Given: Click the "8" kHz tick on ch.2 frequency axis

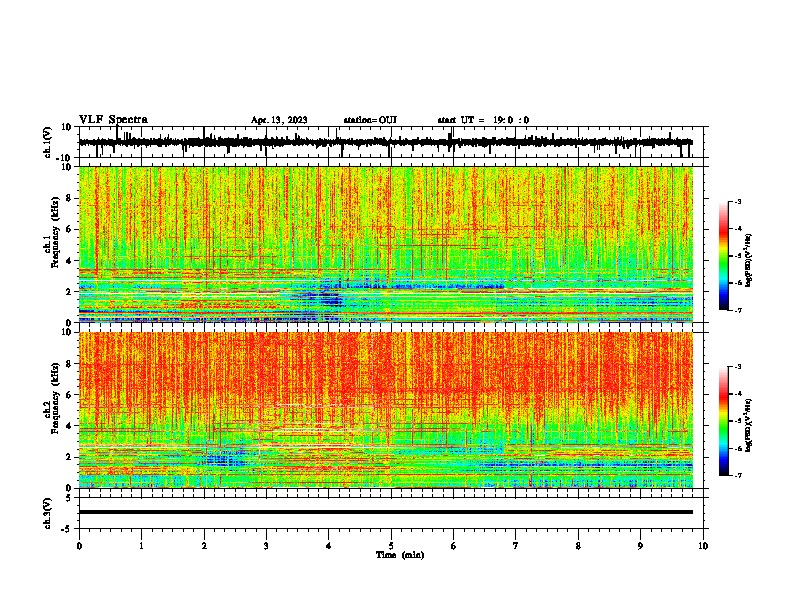Looking at the screenshot, I should coord(69,364).
